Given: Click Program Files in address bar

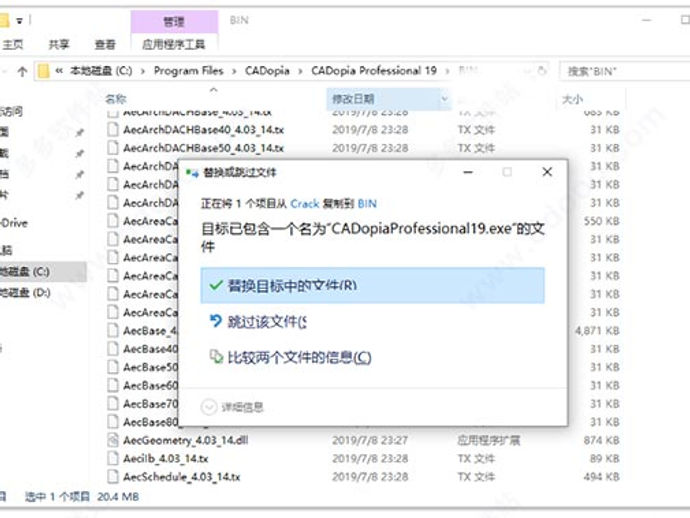Looking at the screenshot, I should [x=188, y=70].
